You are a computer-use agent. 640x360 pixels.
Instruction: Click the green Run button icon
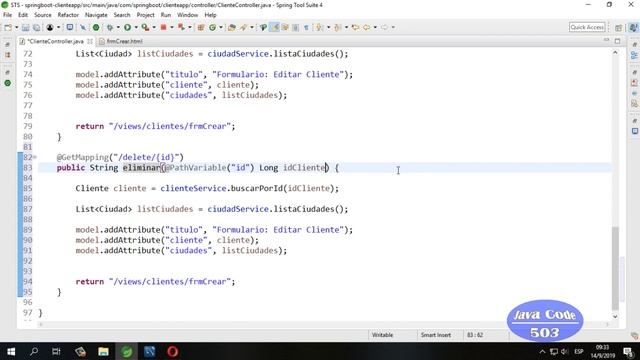tap(127, 27)
